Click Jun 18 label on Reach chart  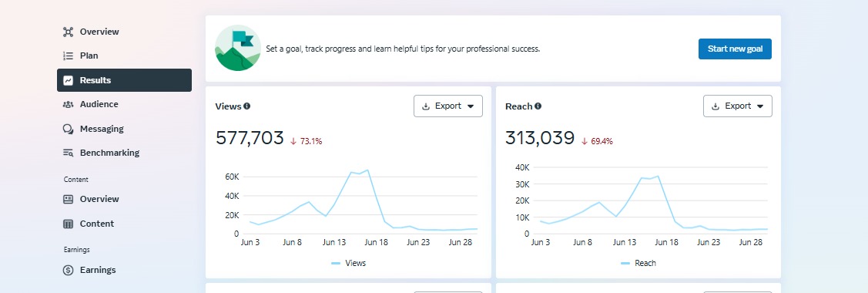tap(666, 242)
